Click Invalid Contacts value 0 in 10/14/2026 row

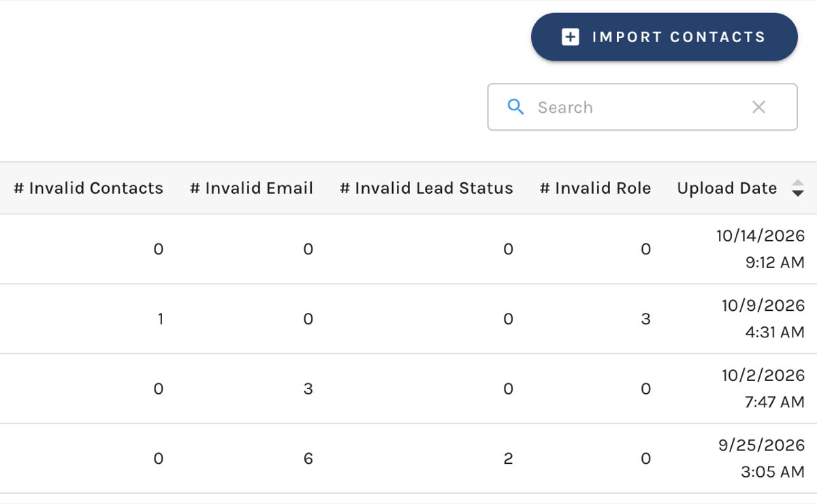pos(159,249)
